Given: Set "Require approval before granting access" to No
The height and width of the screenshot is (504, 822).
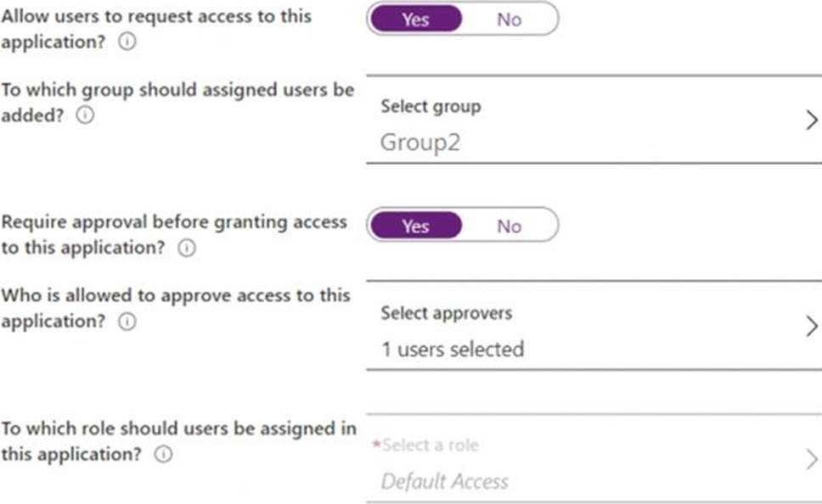Looking at the screenshot, I should (509, 226).
